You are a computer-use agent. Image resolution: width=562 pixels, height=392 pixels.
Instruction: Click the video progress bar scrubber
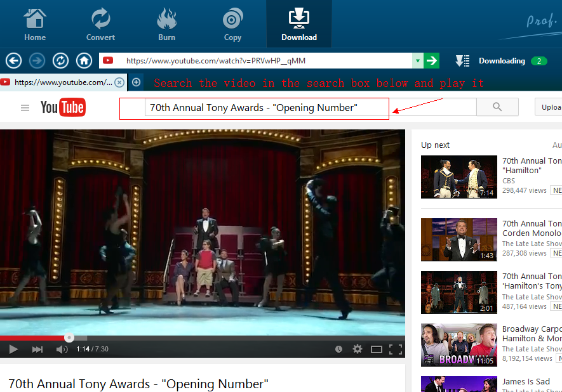(x=69, y=337)
